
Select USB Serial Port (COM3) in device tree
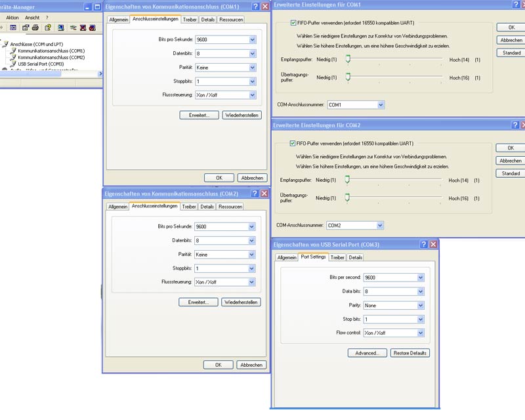tap(41, 64)
